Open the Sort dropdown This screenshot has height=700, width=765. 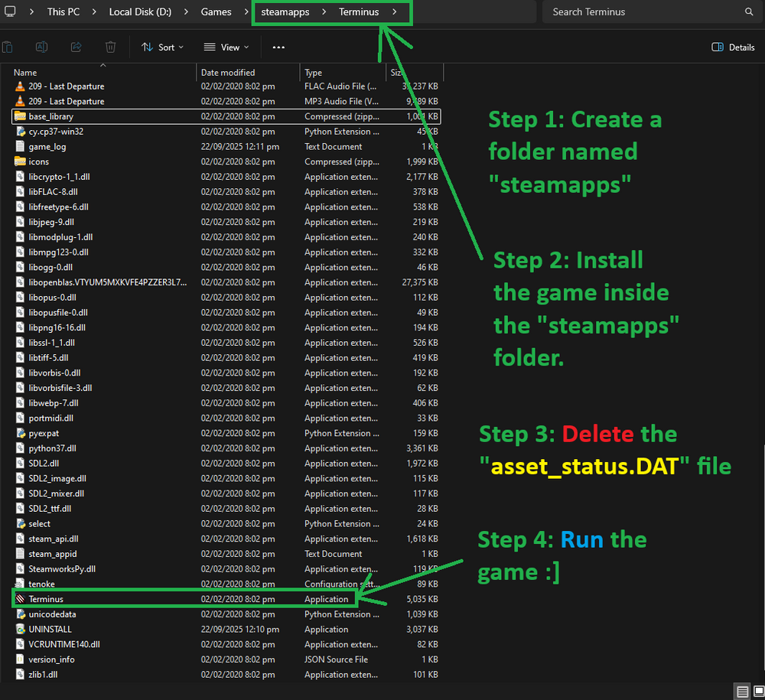(x=162, y=47)
